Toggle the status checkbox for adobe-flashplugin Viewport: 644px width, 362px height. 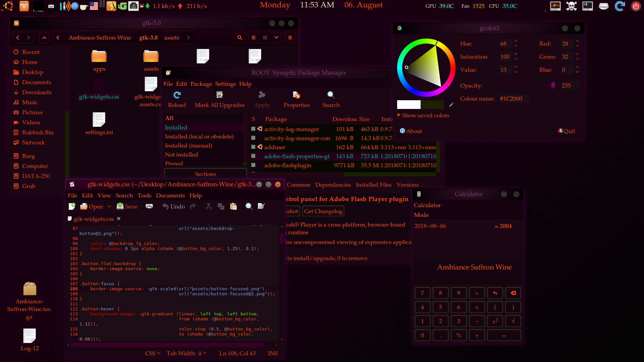click(x=253, y=165)
